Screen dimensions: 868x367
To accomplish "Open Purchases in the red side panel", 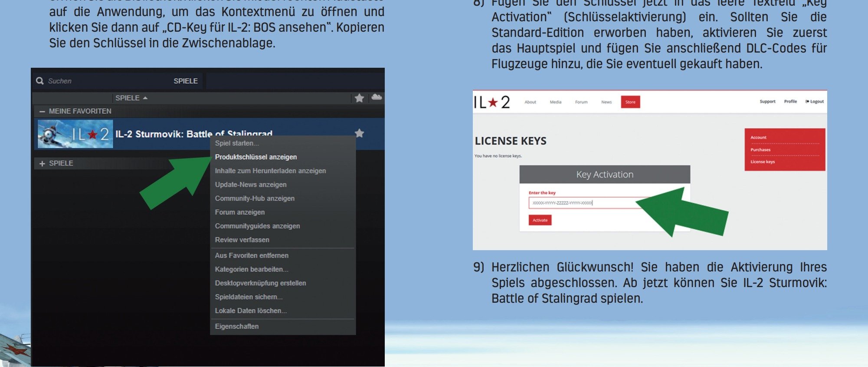I will click(760, 150).
